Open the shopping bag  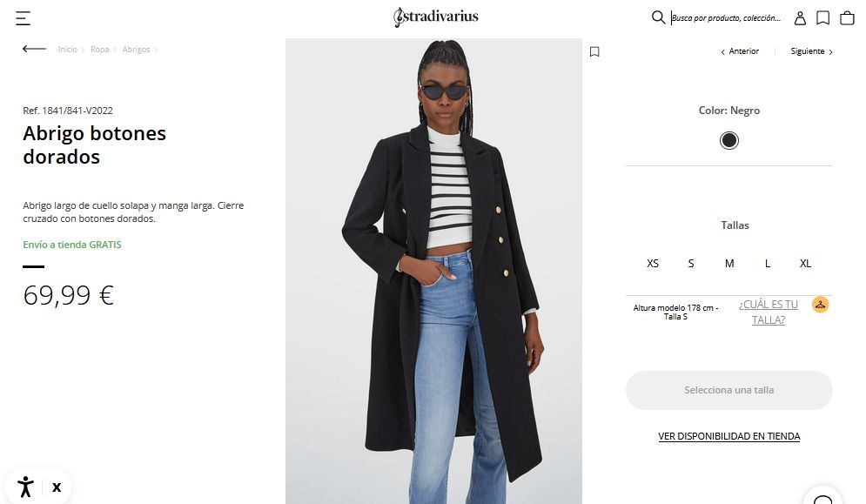coord(847,18)
